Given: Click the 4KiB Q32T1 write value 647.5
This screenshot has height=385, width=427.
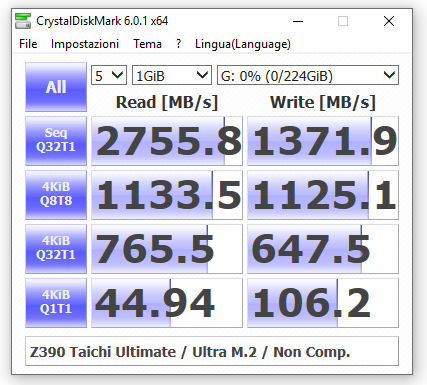Looking at the screenshot, I should [x=323, y=249].
